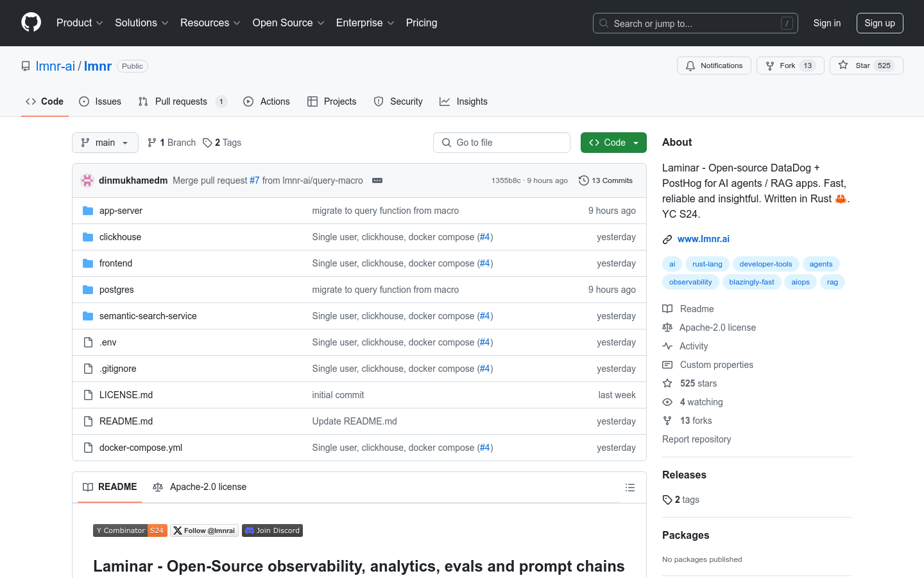Open the Pricing page

point(422,22)
